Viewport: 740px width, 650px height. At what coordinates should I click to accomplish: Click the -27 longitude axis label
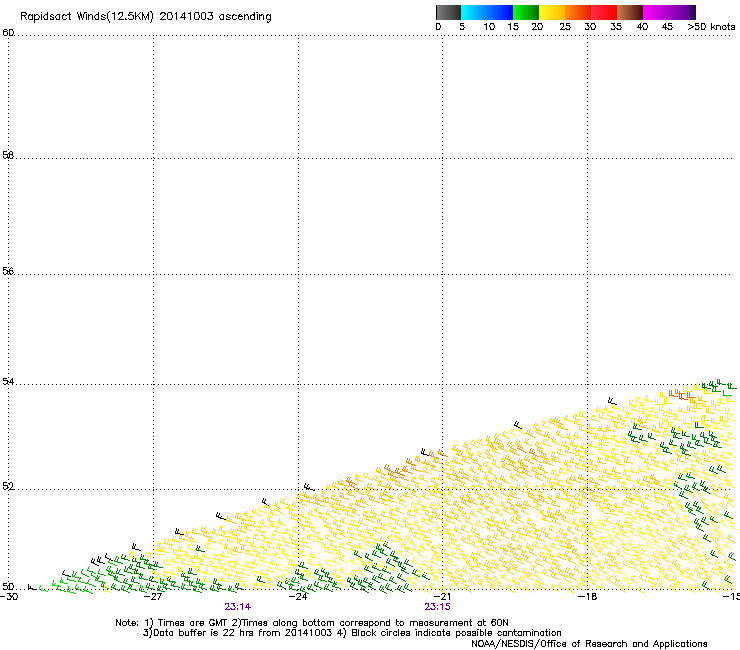(x=153, y=597)
